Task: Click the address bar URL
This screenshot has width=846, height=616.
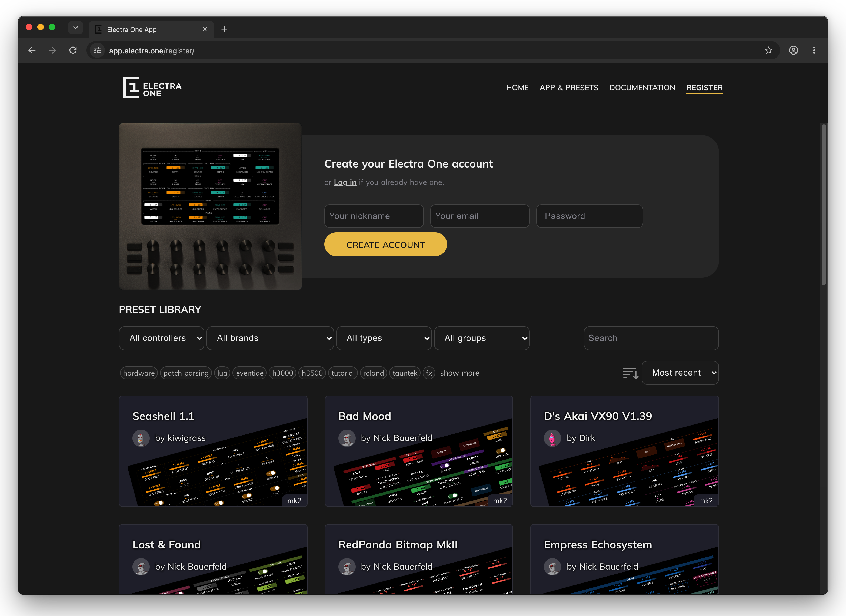Action: point(151,51)
